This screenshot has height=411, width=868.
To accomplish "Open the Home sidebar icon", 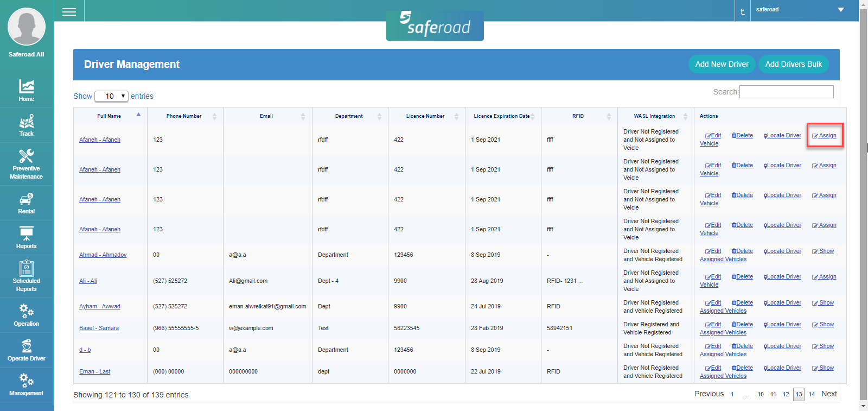I will click(x=26, y=90).
